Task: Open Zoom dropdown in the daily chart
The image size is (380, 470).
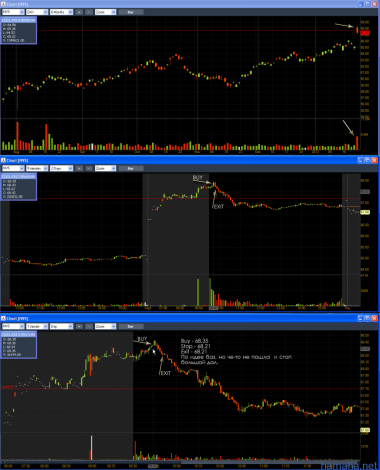Action: click(x=105, y=12)
